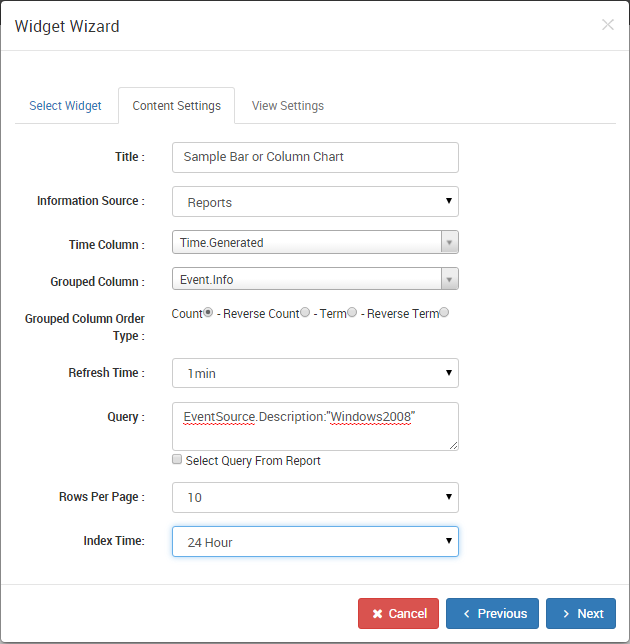Select the Count radio button
The image size is (630, 644).
coord(208,313)
